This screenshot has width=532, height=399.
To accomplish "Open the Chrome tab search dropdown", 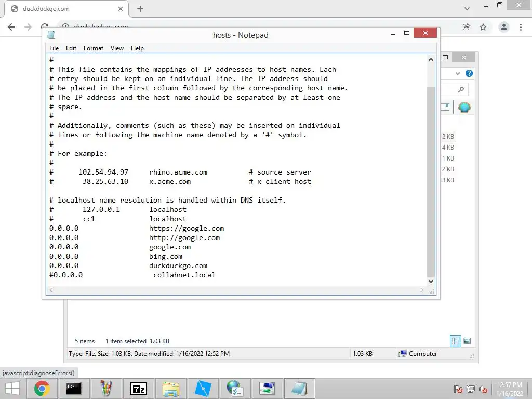I will tap(467, 9).
